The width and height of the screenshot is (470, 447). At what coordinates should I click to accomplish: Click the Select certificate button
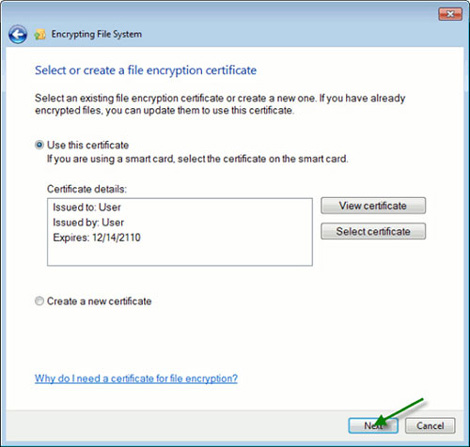[x=373, y=231]
